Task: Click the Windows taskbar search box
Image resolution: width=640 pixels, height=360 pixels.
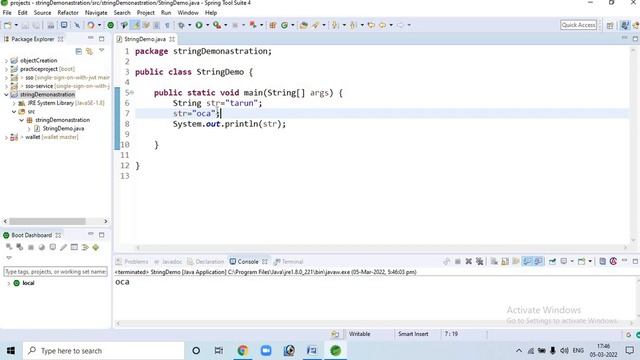Action: [x=103, y=351]
